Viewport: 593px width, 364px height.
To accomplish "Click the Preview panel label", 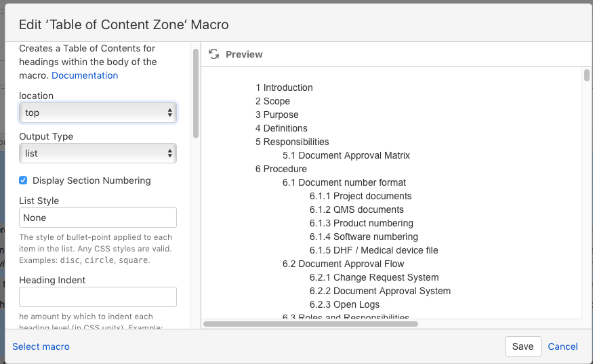I will point(244,54).
